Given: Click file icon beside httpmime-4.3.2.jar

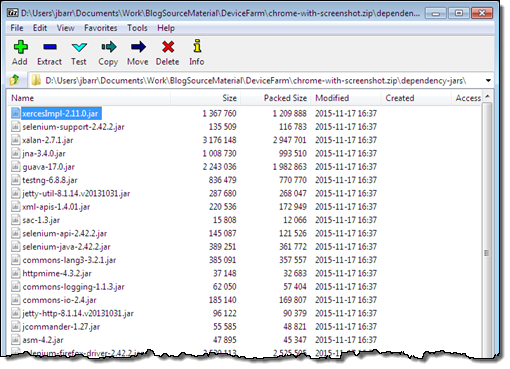Looking at the screenshot, I should (x=15, y=273).
